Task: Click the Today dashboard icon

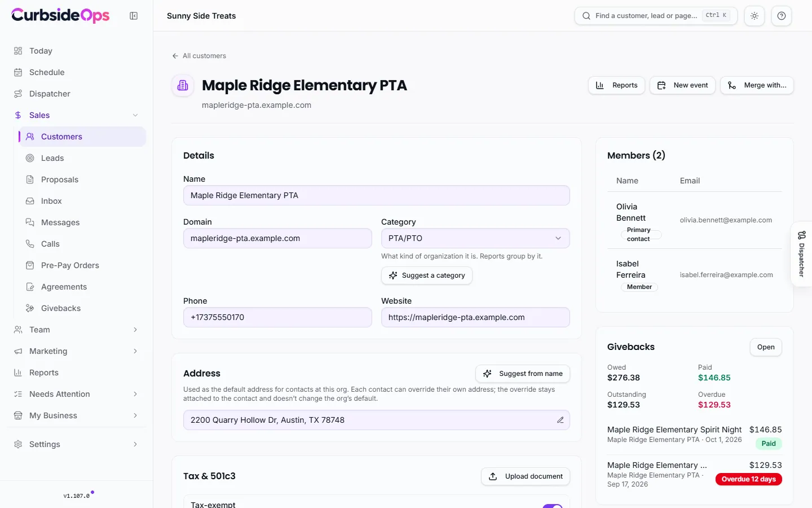Action: (18, 51)
